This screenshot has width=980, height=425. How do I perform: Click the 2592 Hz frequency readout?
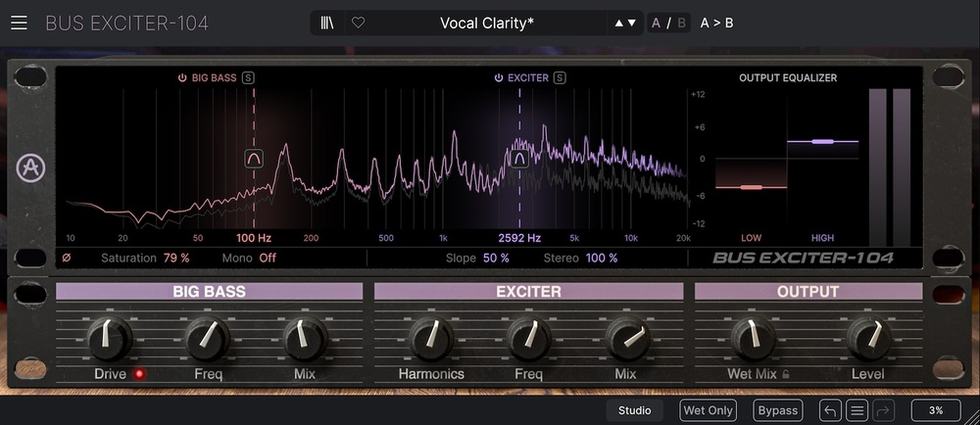[519, 238]
